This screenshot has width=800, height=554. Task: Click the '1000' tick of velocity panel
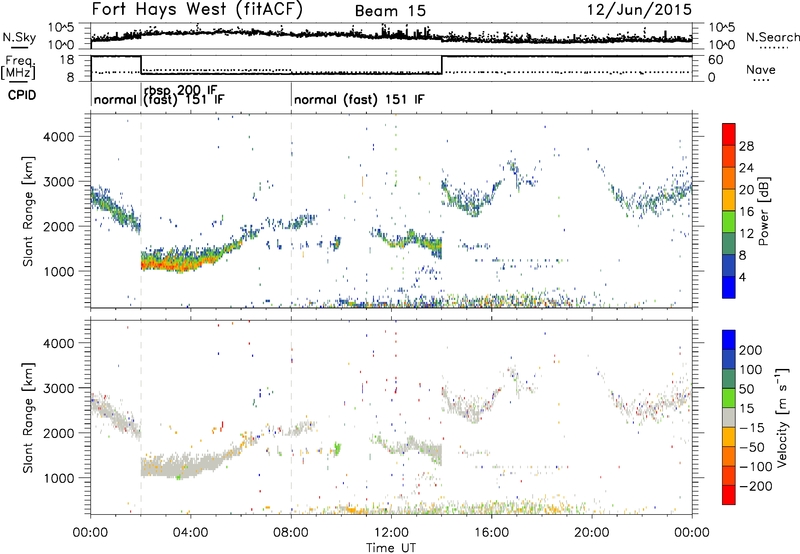click(58, 478)
